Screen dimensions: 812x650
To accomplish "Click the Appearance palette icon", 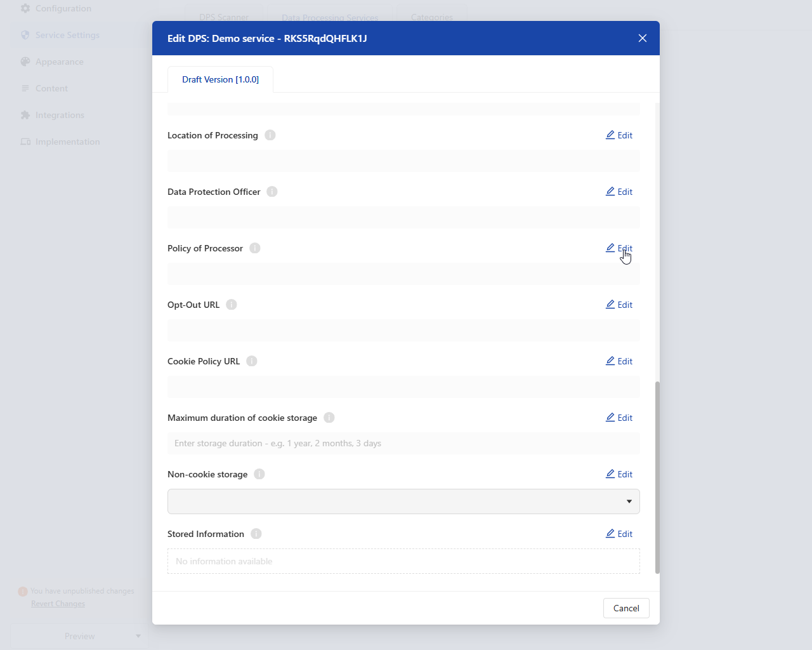I will [25, 62].
